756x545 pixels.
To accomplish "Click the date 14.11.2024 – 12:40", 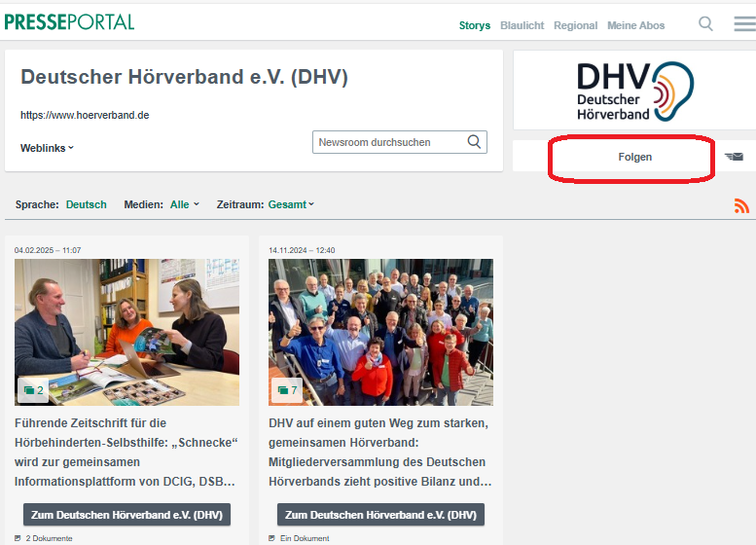I will click(x=302, y=250).
